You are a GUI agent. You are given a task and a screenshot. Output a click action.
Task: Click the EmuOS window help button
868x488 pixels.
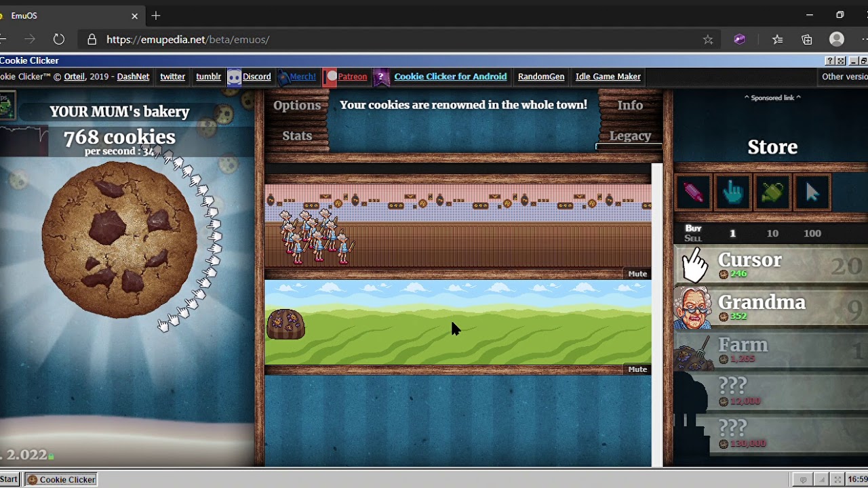pos(829,60)
